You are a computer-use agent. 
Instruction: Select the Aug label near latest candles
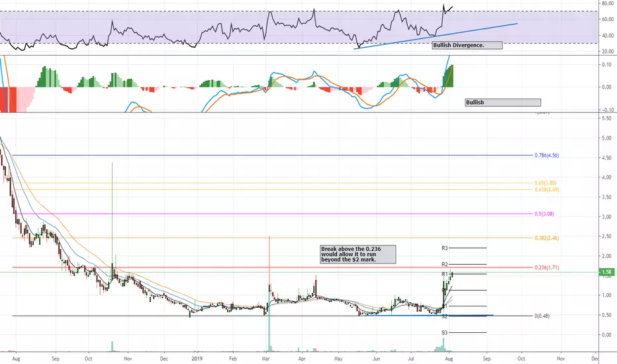click(449, 359)
